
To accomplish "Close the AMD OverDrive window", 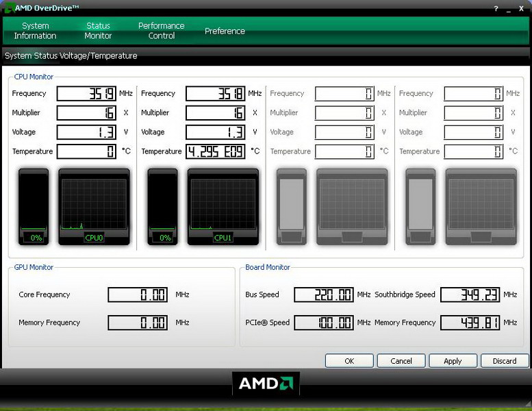I will (522, 8).
